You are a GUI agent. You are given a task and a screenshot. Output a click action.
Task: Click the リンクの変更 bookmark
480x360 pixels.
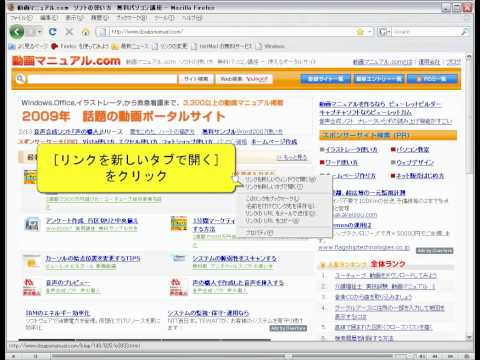point(170,46)
